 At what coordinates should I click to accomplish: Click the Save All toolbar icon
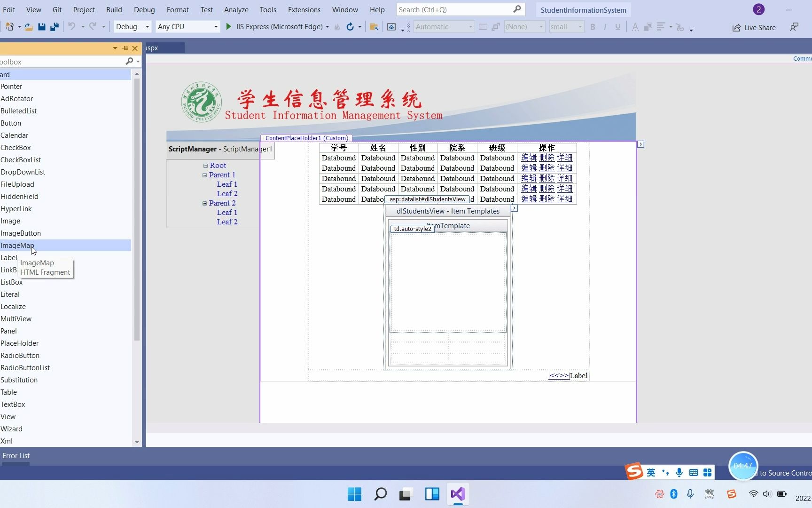(54, 27)
